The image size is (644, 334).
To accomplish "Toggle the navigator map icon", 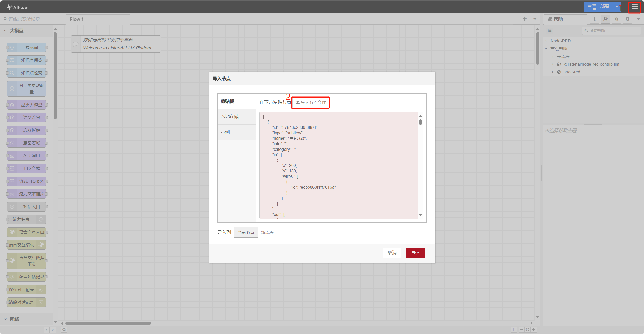I will [x=514, y=330].
